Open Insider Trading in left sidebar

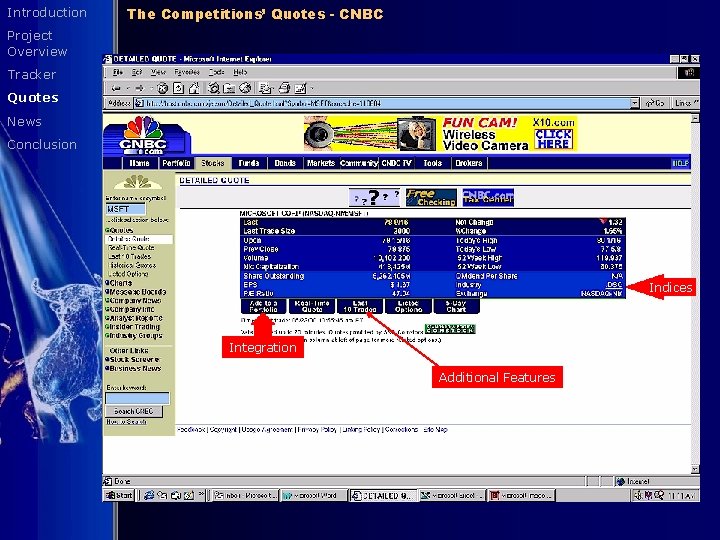click(133, 327)
